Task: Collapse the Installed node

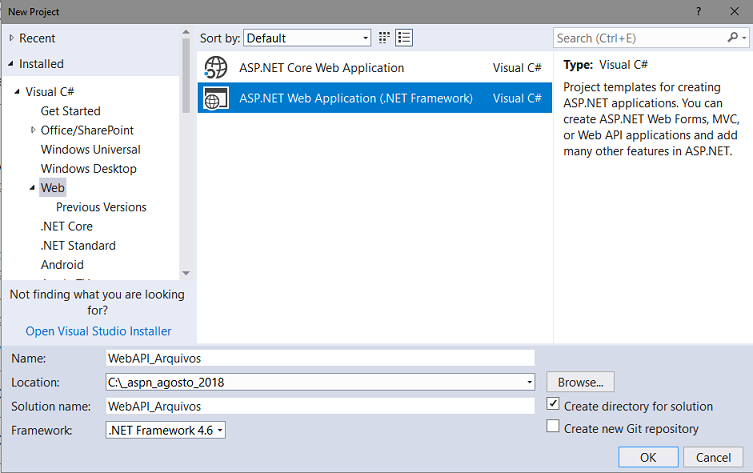Action: (11, 63)
